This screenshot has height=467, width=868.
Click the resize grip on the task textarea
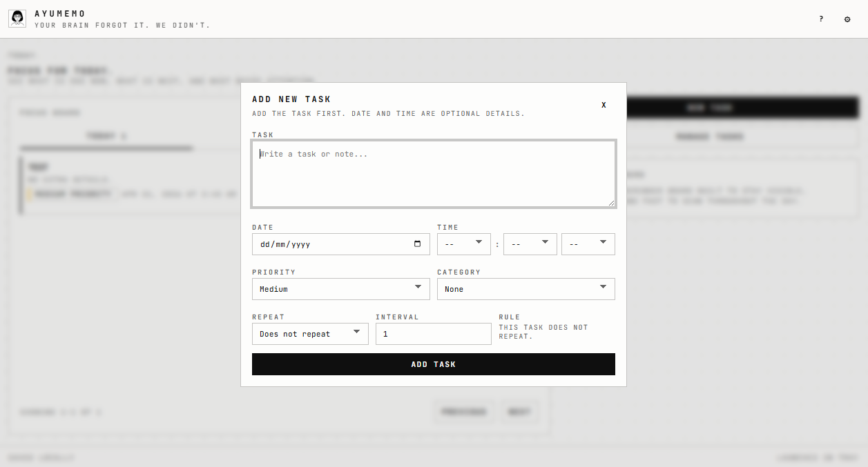(612, 202)
